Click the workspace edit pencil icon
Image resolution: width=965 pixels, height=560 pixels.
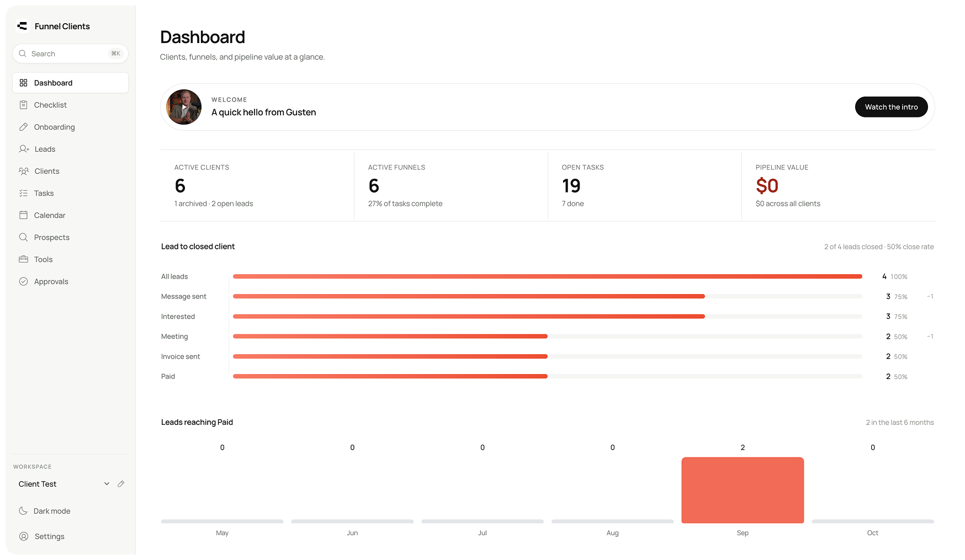pyautogui.click(x=121, y=484)
